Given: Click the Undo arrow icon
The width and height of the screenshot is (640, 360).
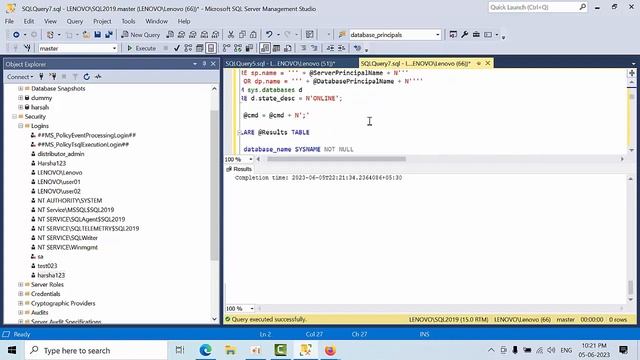Looking at the screenshot, I should pyautogui.click(x=269, y=35).
